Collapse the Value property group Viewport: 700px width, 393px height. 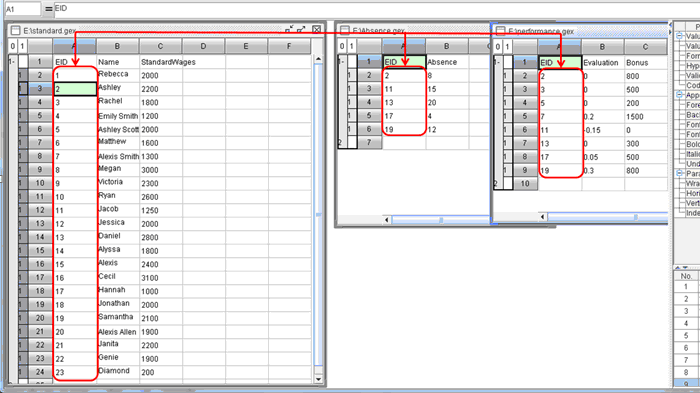(x=679, y=36)
